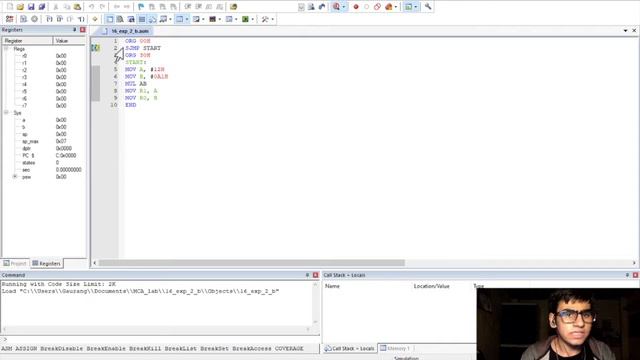This screenshot has height=360, width=640.
Task: Open the Toolbox icon
Action: (265, 19)
